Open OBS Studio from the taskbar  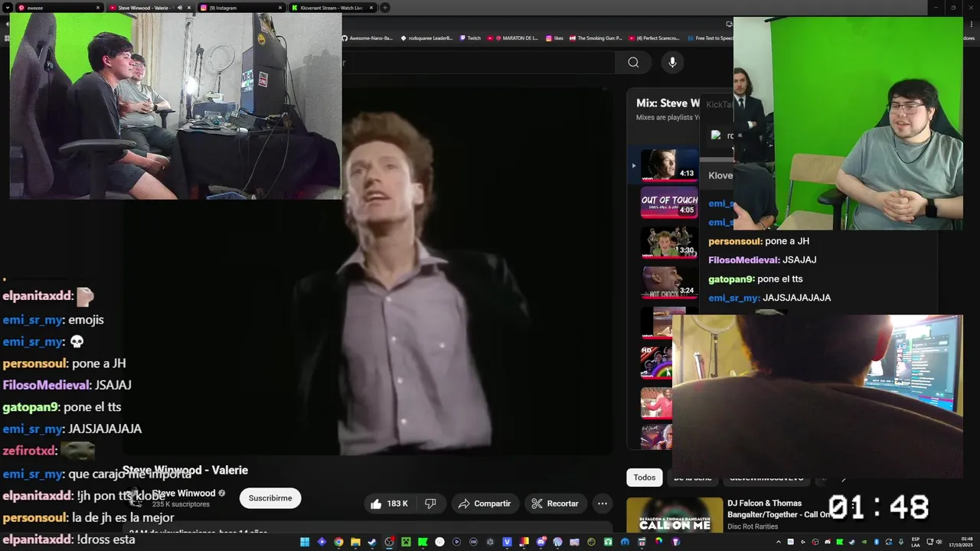[x=389, y=542]
